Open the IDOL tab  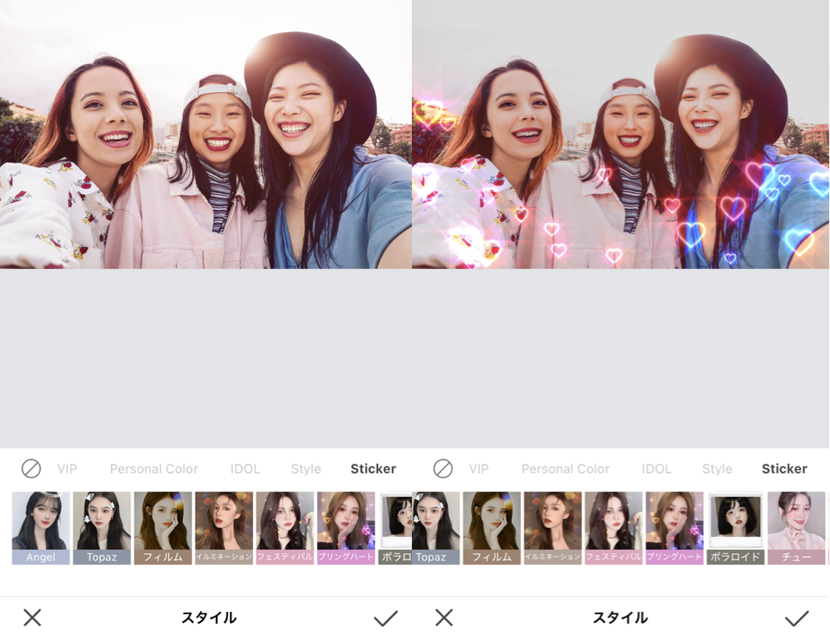tap(245, 469)
